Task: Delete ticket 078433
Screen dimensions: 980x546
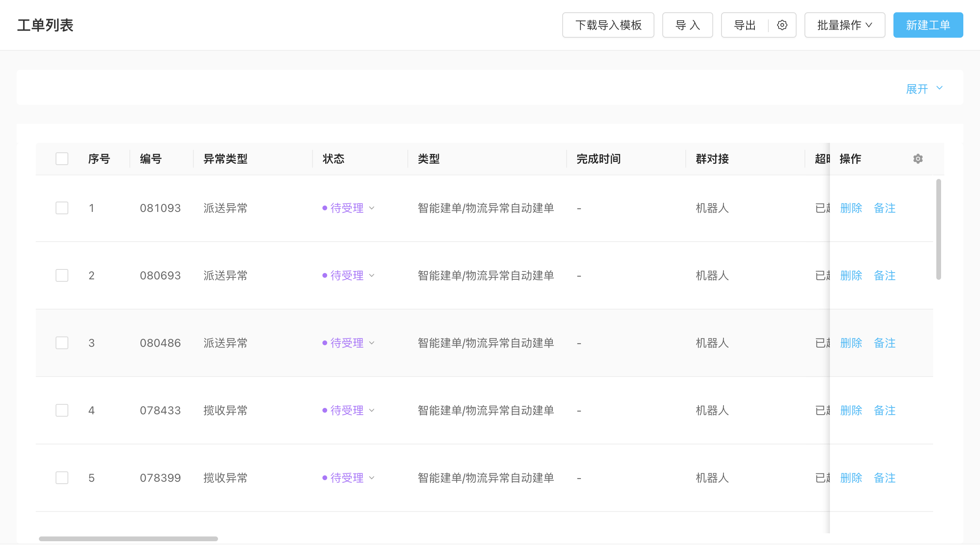Action: [x=851, y=410]
